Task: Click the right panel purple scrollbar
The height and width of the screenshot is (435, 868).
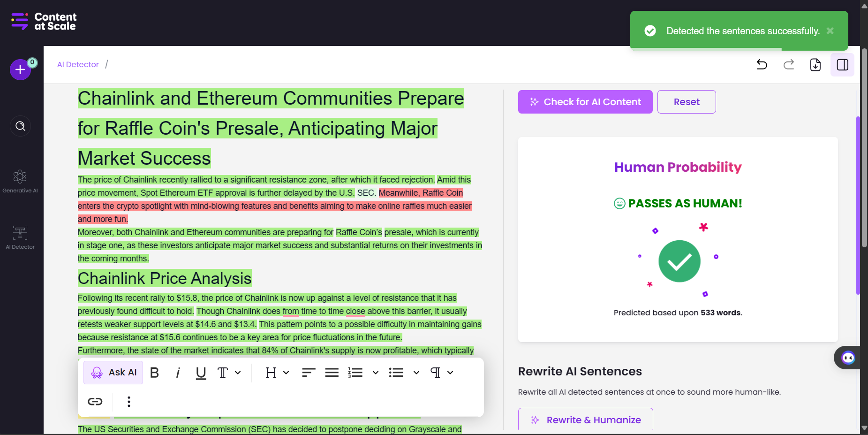Action: click(x=858, y=205)
